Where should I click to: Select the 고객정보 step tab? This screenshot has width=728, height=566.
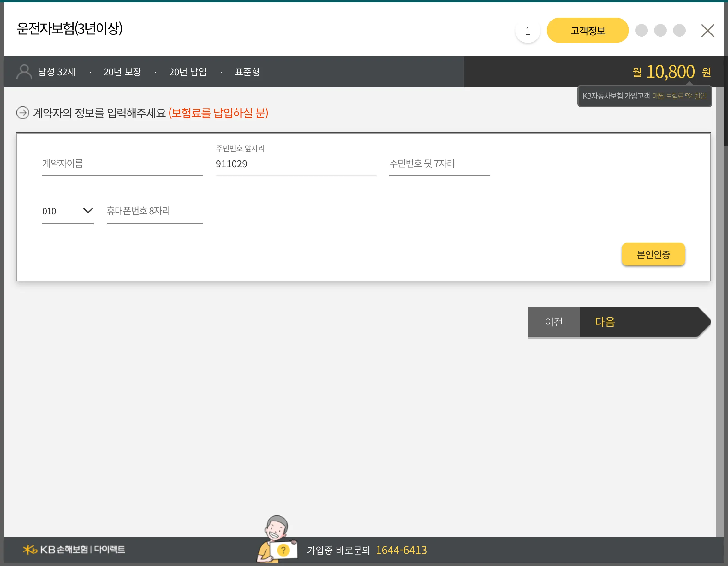point(587,30)
